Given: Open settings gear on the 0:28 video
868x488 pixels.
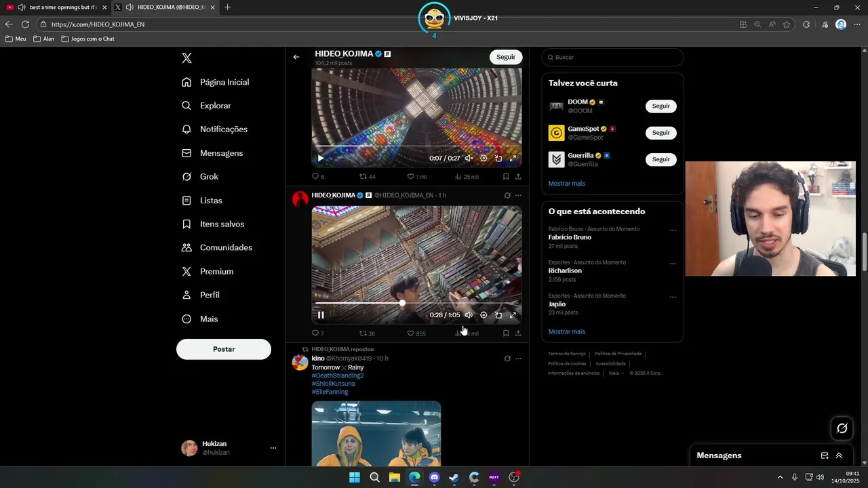Looking at the screenshot, I should click(x=484, y=314).
